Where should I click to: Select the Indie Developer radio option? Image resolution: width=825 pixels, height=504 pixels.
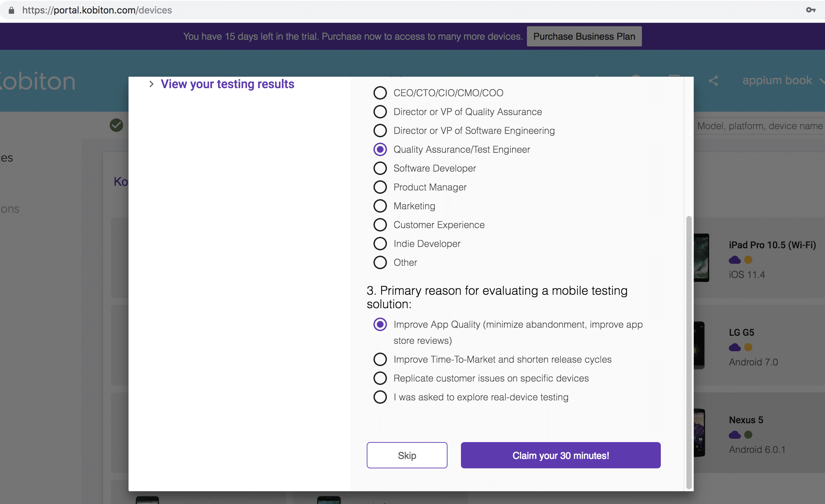pos(380,244)
